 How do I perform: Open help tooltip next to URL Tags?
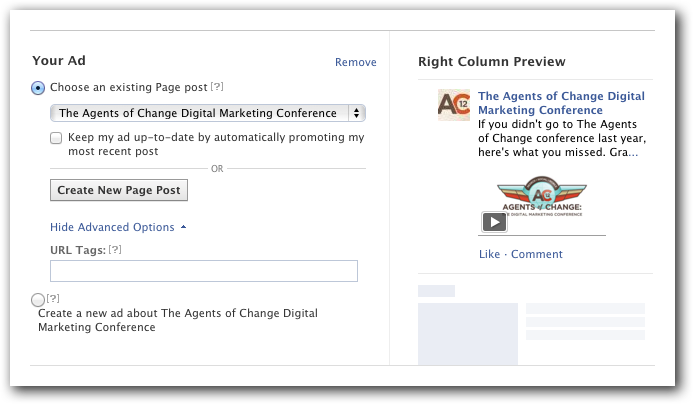click(115, 250)
